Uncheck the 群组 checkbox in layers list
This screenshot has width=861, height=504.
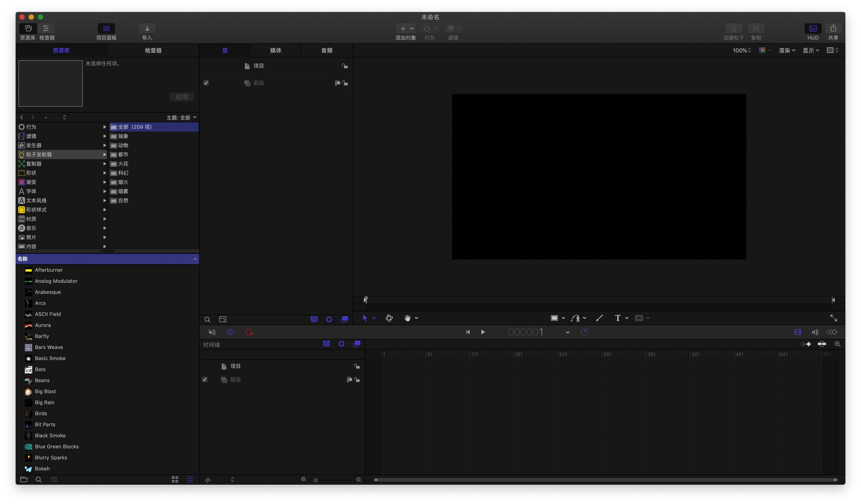coord(206,83)
